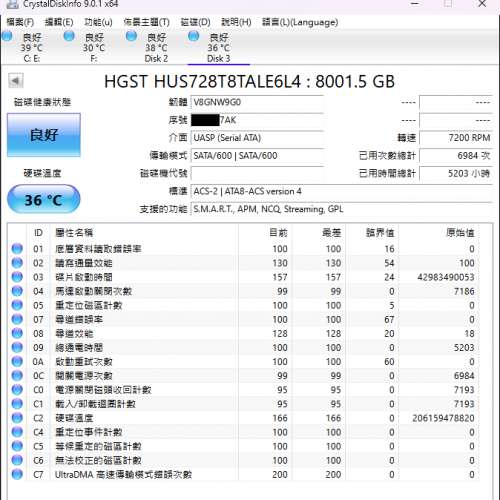Click the status icon for attribute 07
Screen dimensions: 500x500
click(x=17, y=319)
